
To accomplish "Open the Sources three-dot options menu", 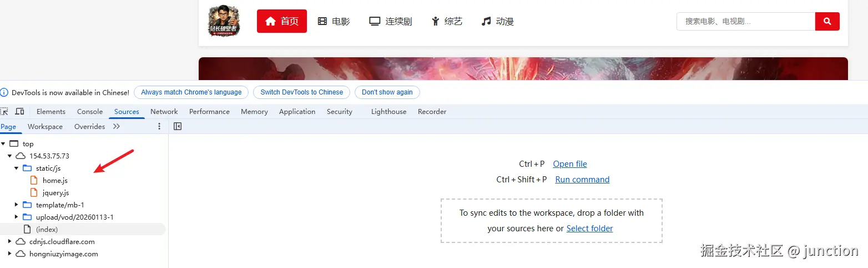I will [x=160, y=126].
